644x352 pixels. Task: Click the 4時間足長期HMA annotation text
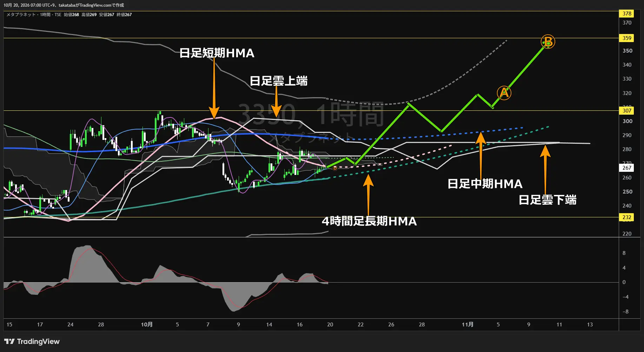click(x=369, y=221)
